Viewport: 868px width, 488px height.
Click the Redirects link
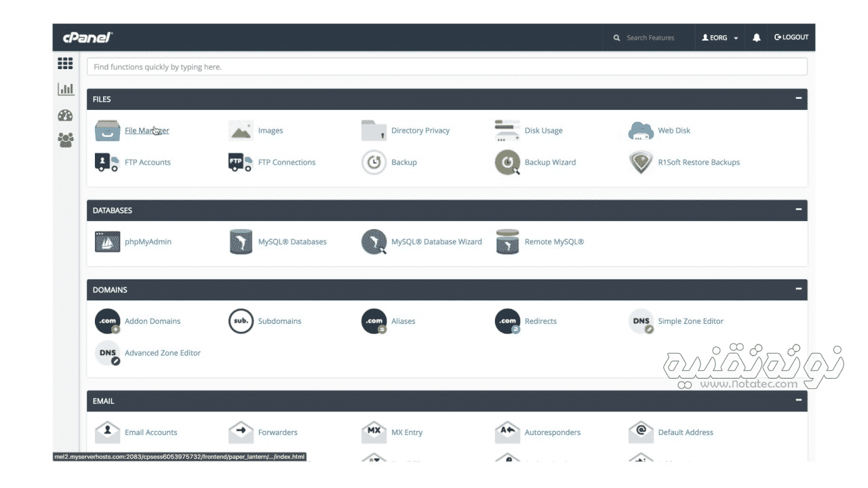[540, 321]
